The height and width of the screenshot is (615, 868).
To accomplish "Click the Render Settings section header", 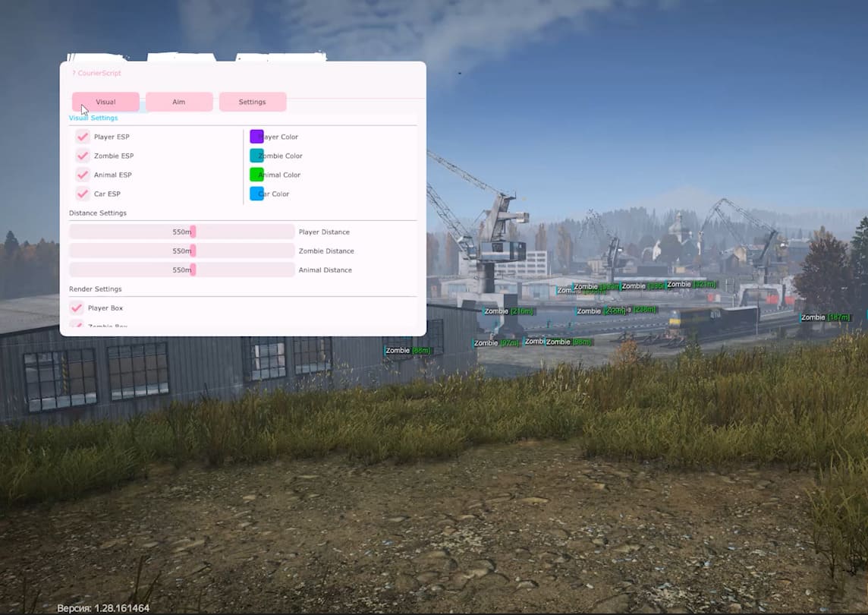I will tap(96, 289).
